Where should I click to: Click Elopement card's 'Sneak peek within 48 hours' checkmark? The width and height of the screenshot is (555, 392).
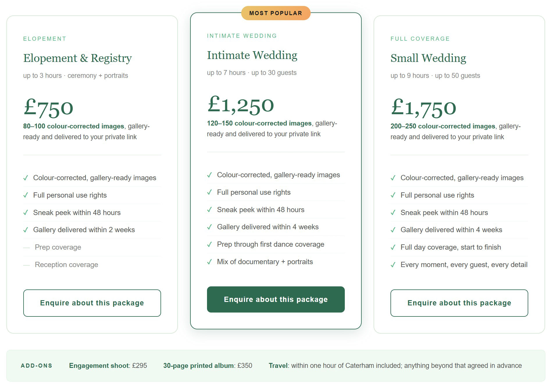(x=26, y=213)
